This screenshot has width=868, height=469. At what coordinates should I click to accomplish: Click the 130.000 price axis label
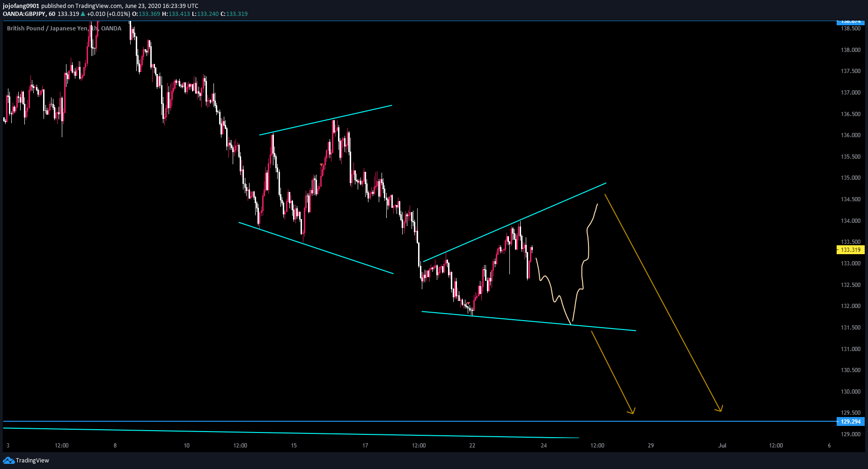click(x=851, y=392)
